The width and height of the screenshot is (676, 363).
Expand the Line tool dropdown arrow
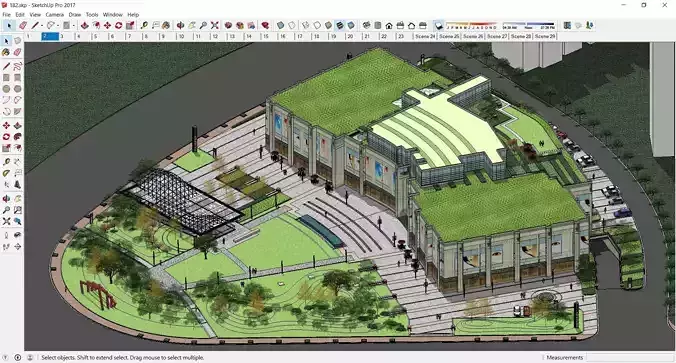pyautogui.click(x=42, y=26)
